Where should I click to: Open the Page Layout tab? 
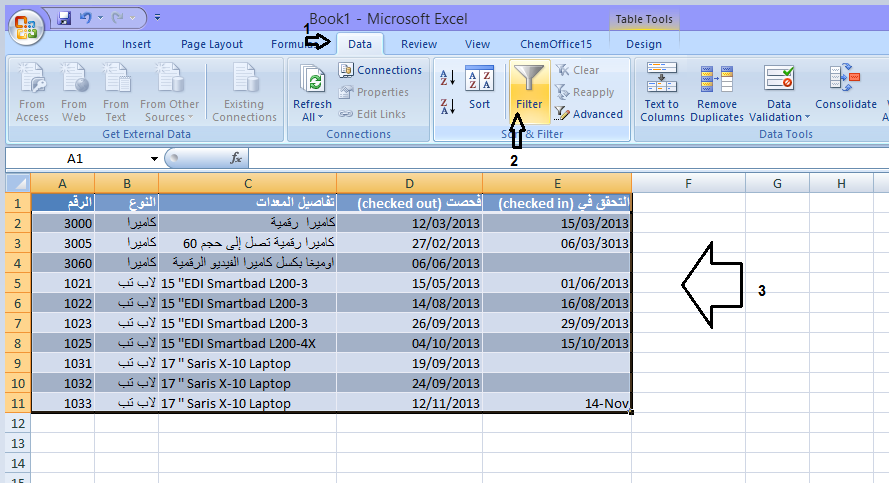(x=211, y=44)
